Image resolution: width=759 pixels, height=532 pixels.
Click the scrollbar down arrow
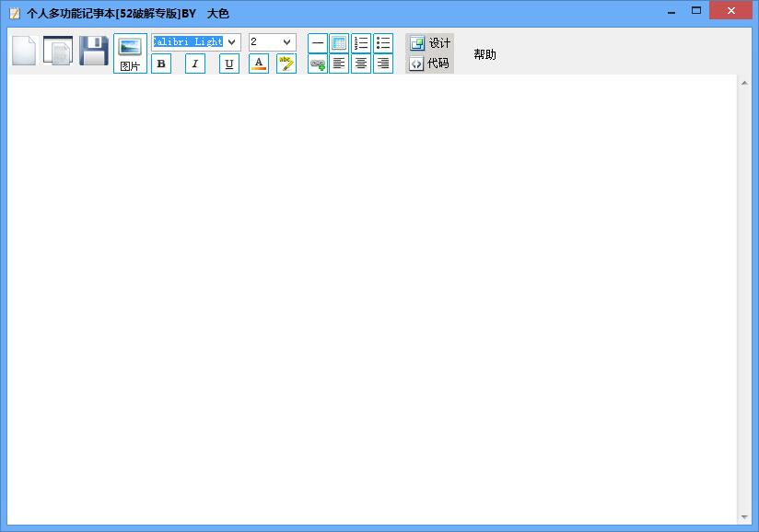point(744,517)
